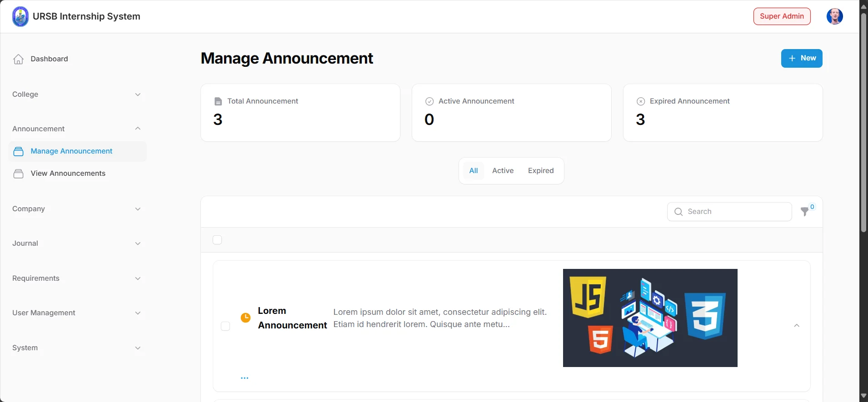This screenshot has height=402, width=868.
Task: Open View Announcements menu item
Action: tap(77, 174)
